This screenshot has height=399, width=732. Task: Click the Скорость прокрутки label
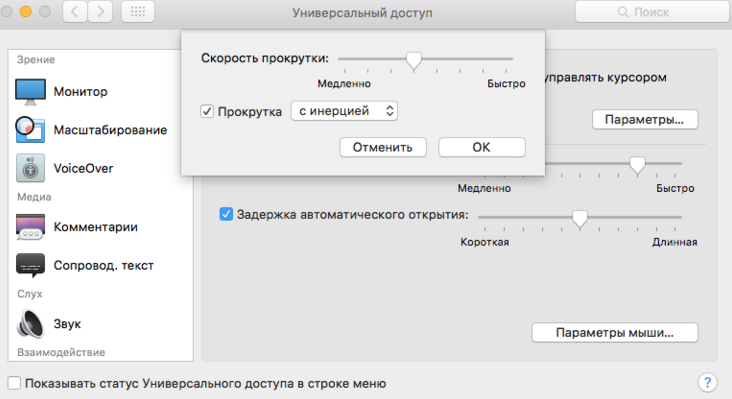[x=265, y=58]
